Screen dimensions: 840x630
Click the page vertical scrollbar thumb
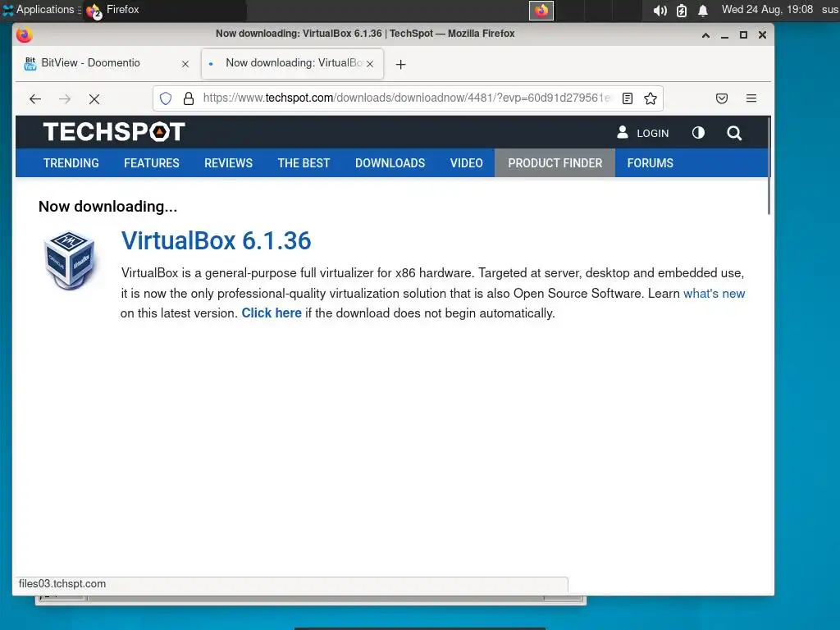click(x=769, y=166)
